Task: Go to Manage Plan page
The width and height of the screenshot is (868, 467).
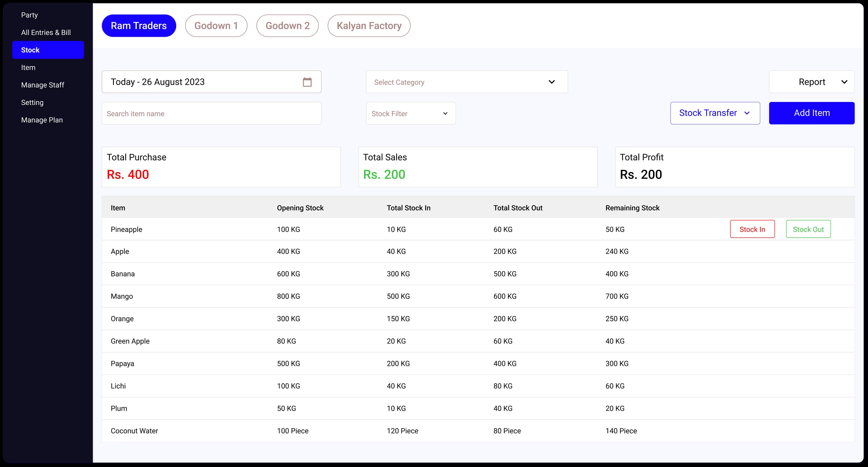Action: [42, 120]
